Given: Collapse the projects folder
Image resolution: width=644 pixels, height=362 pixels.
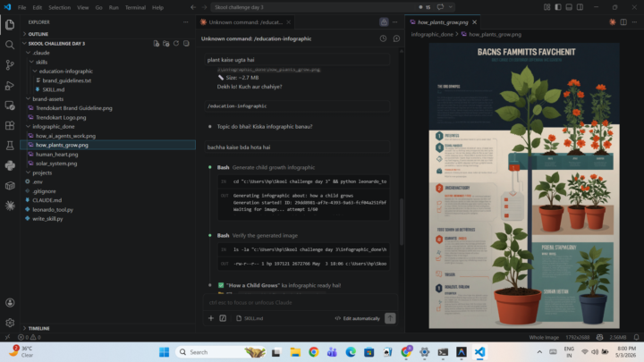Looking at the screenshot, I should pyautogui.click(x=42, y=173).
